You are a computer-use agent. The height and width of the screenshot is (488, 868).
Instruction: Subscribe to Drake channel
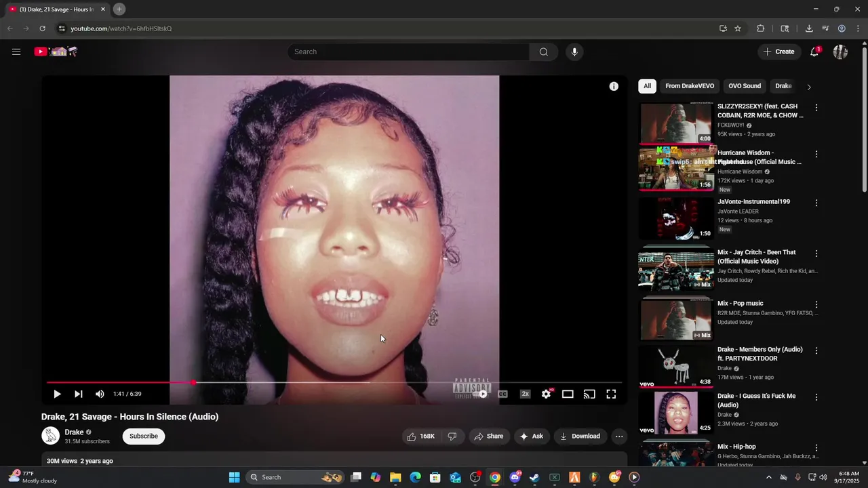point(144,436)
